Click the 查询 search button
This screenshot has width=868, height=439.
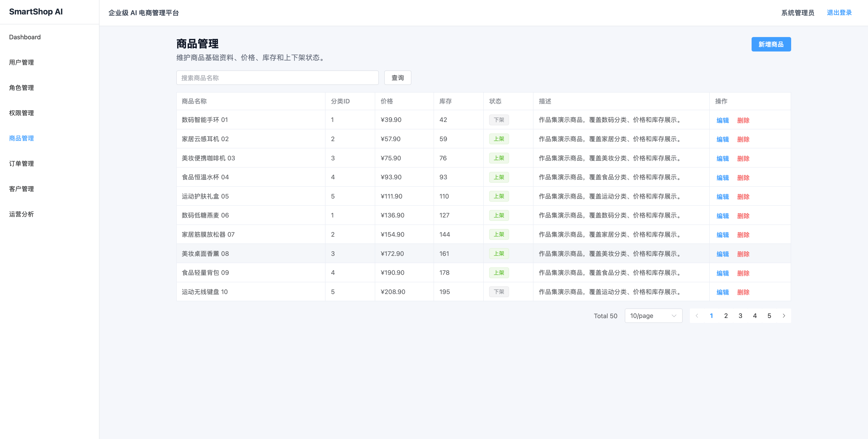398,78
